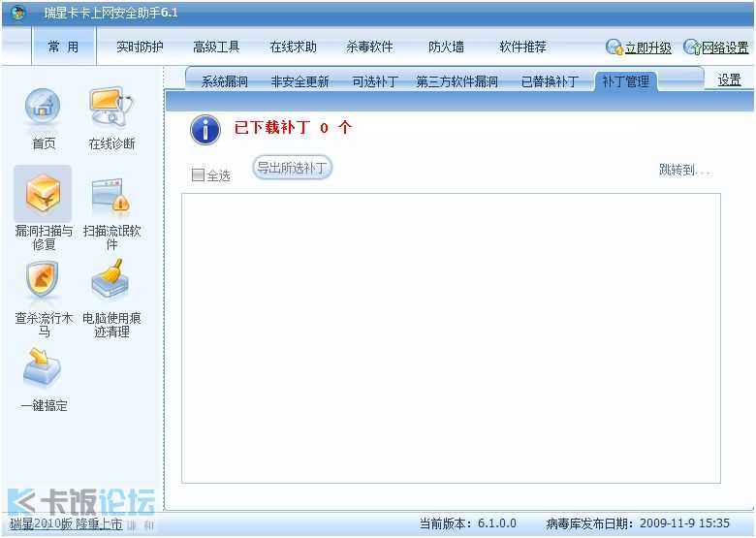
Task: Click the 网络设置 link text
Action: point(725,47)
